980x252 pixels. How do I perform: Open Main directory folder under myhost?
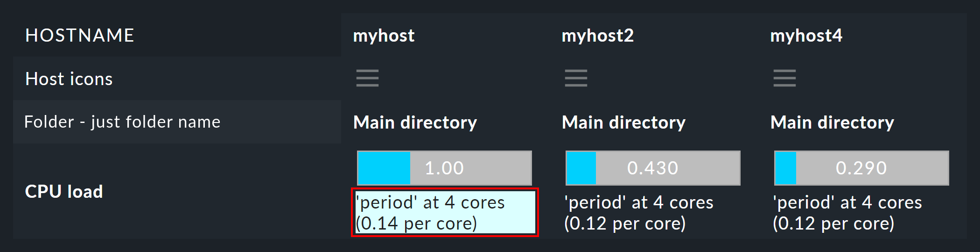tap(415, 122)
